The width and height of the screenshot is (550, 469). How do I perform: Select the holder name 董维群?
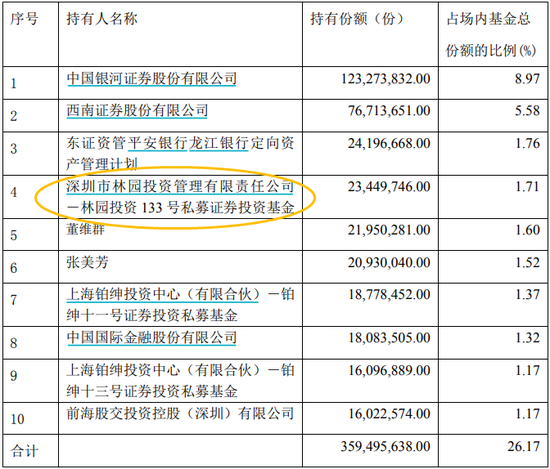[x=86, y=229]
